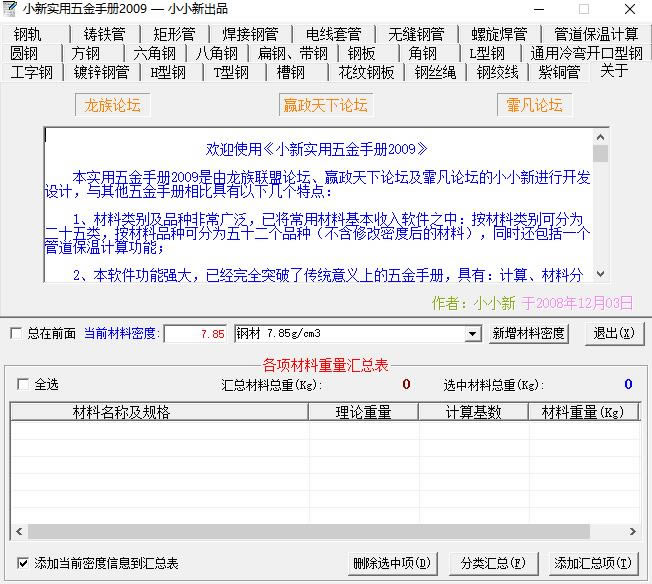652x584 pixels.
Task: Switch to the 铸铁管 tab
Action: (x=105, y=34)
